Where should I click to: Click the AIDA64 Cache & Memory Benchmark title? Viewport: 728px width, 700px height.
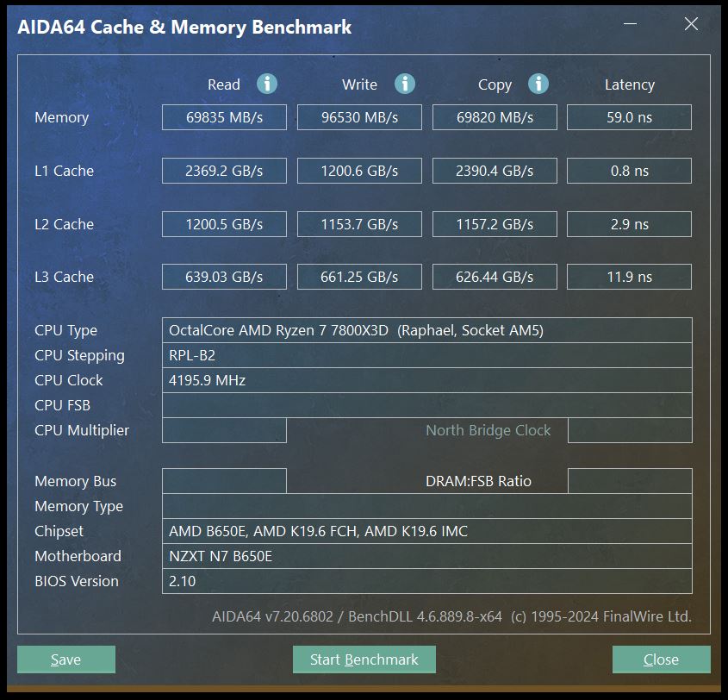coord(184,28)
